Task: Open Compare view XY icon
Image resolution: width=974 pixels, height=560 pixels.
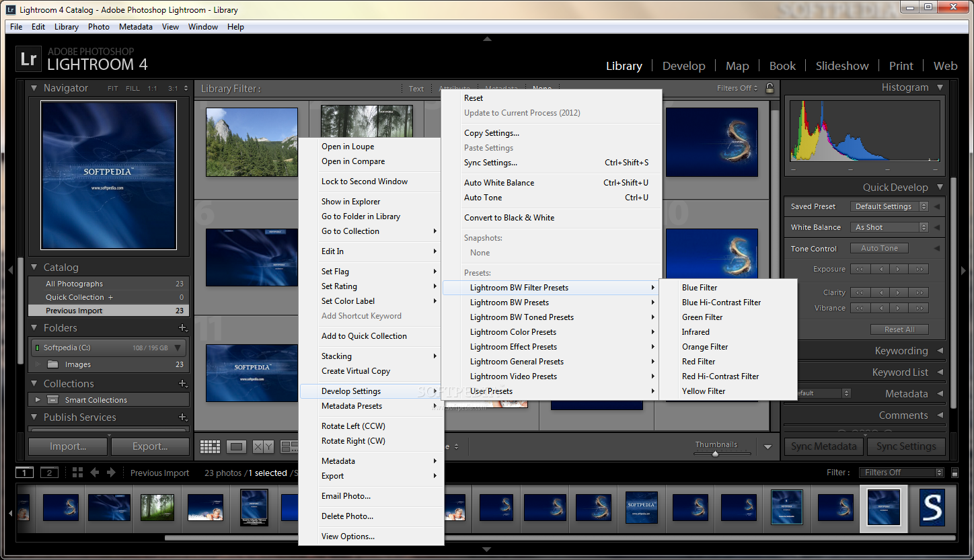Action: 262,446
